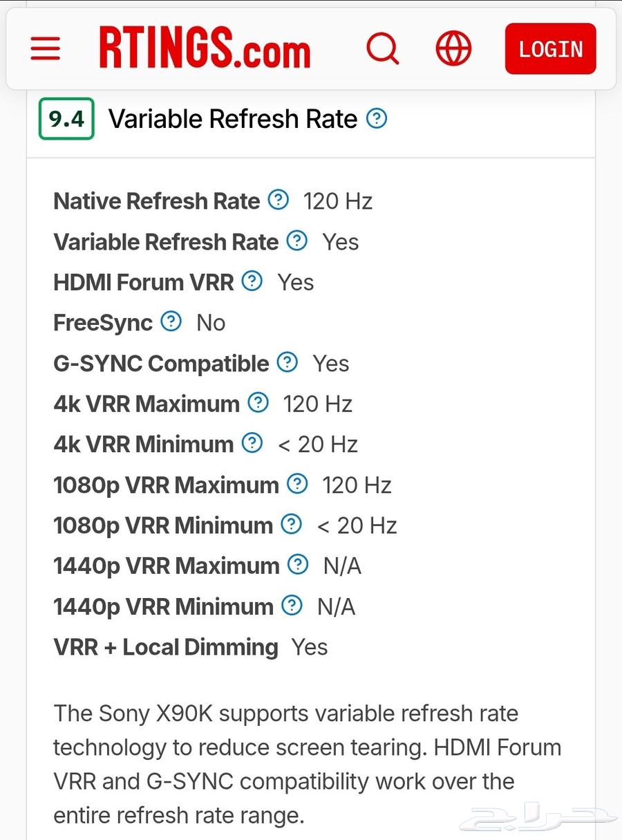
Task: Show help for 1080p VRR Minimum
Action: coord(292,524)
